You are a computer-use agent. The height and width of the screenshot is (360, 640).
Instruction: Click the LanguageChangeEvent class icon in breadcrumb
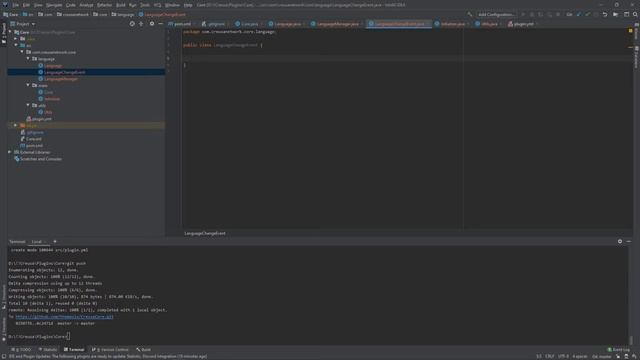141,14
